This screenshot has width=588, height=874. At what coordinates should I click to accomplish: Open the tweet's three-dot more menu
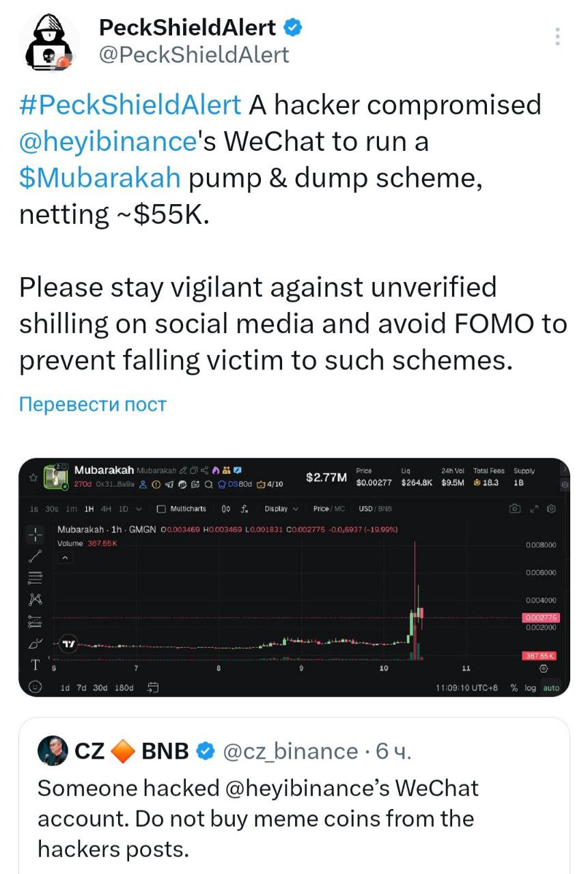[558, 37]
